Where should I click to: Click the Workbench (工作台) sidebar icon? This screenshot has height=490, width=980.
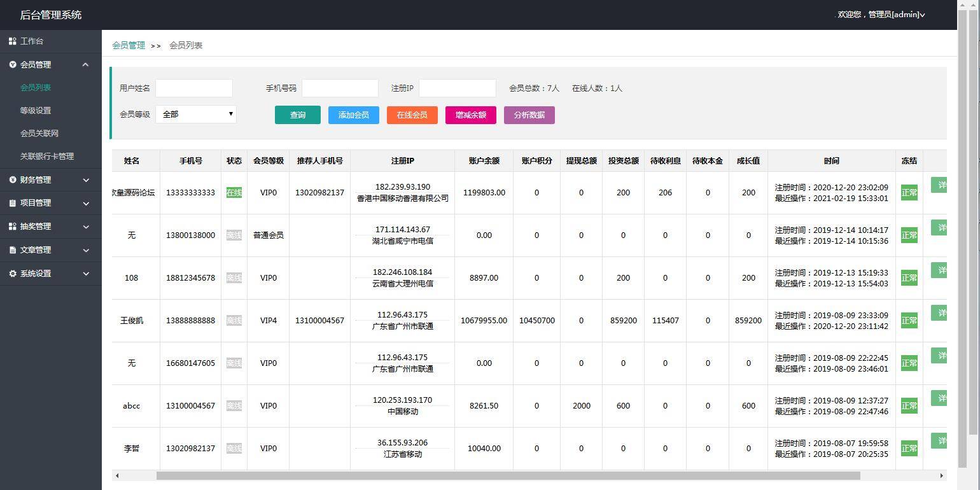(13, 41)
